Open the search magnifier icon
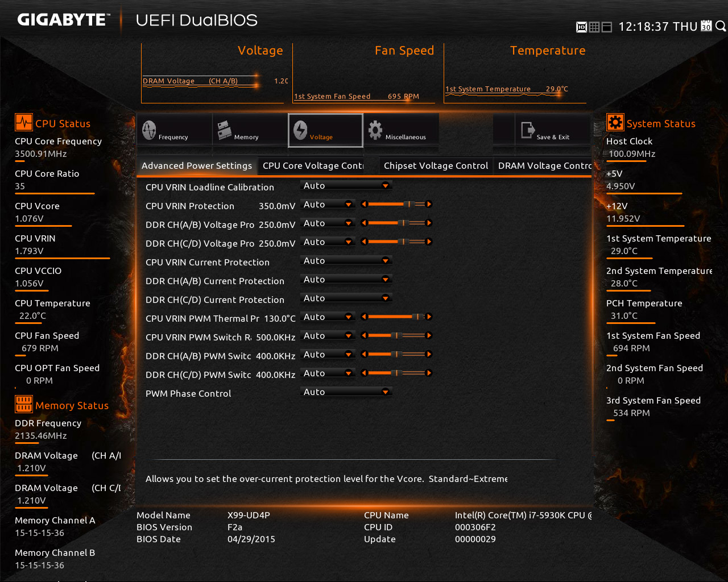This screenshot has height=582, width=728. (x=720, y=26)
